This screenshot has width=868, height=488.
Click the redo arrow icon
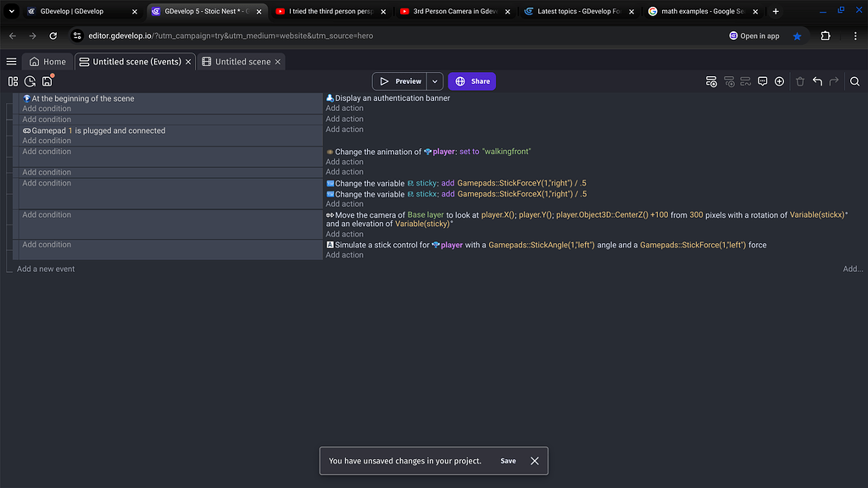click(x=832, y=81)
